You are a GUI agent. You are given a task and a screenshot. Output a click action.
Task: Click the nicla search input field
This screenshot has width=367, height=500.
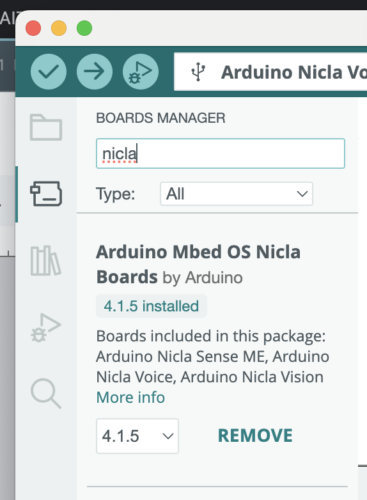[x=220, y=153]
